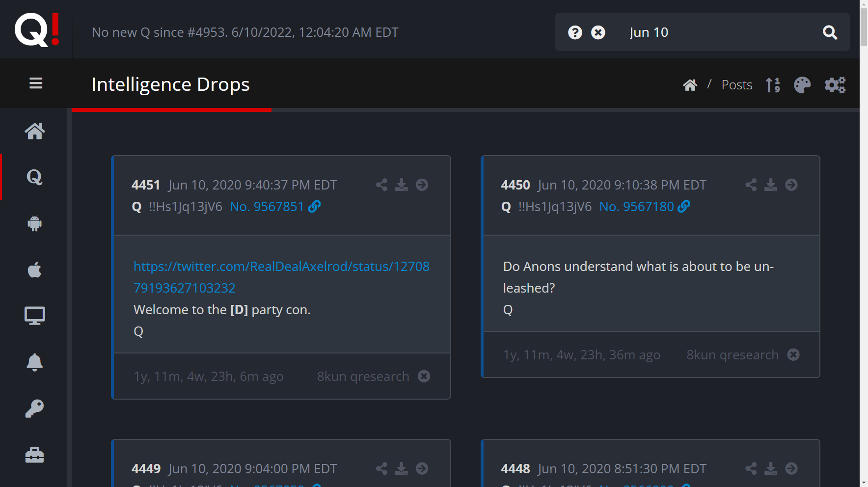Click the search field containing Jun 10
Image resolution: width=868 pixels, height=487 pixels.
[x=717, y=32]
